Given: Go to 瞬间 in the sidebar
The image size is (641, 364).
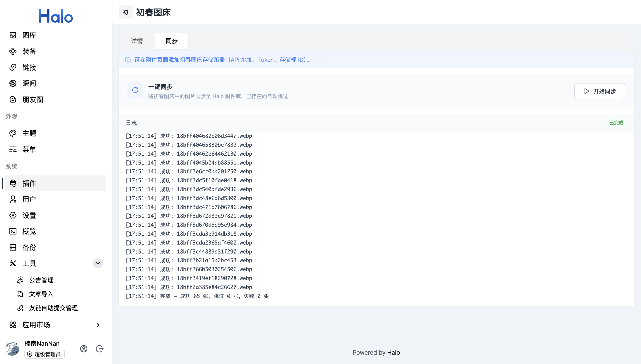Looking at the screenshot, I should click(x=56, y=83).
